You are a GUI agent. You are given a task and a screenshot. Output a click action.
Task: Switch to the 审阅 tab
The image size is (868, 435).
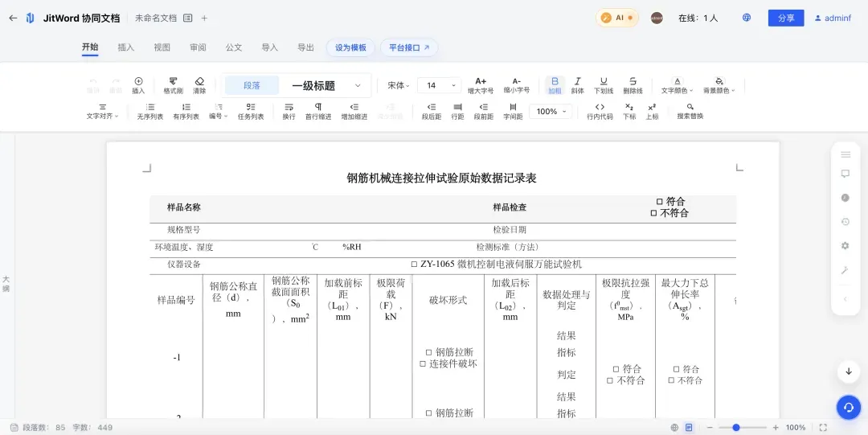coord(199,47)
